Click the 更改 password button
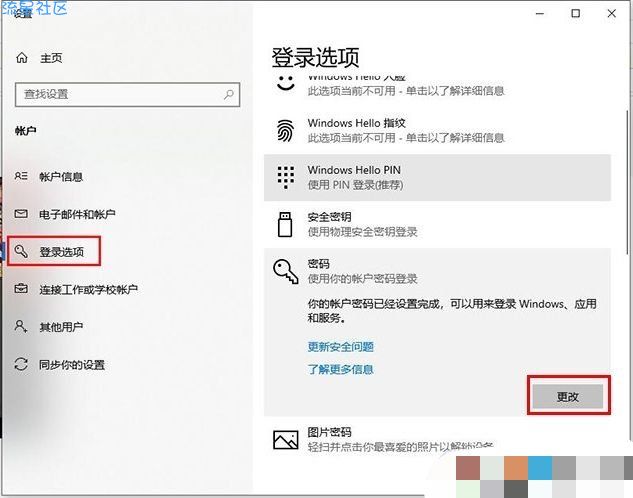The height and width of the screenshot is (498, 633). tap(568, 396)
